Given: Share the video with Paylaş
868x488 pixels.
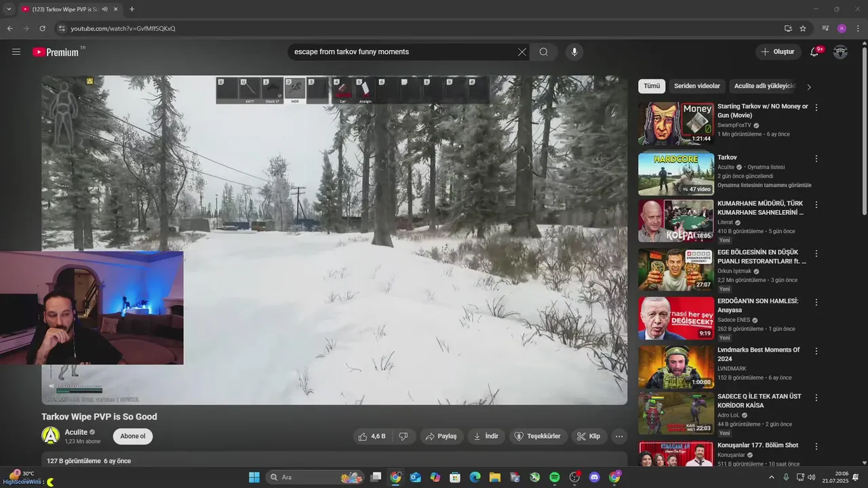Looking at the screenshot, I should click(441, 436).
